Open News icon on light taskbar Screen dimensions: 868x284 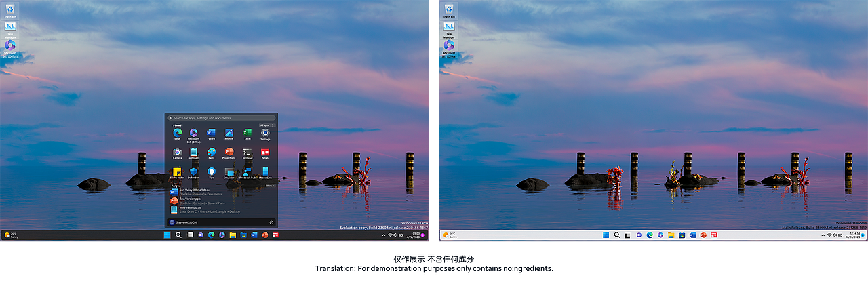(x=714, y=235)
